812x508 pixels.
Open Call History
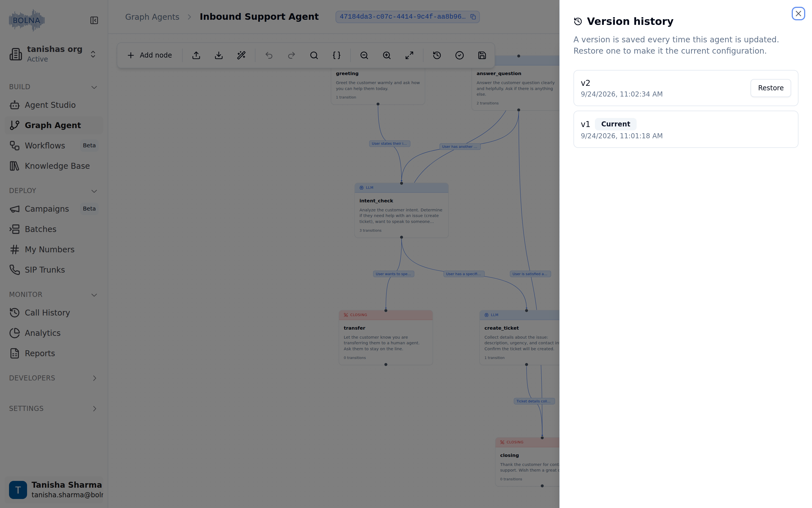(54, 313)
